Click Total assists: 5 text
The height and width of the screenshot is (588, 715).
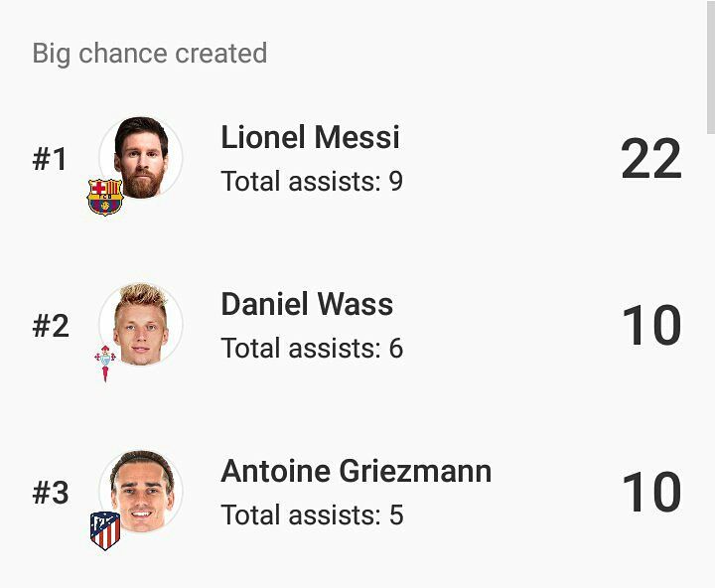click(x=312, y=515)
